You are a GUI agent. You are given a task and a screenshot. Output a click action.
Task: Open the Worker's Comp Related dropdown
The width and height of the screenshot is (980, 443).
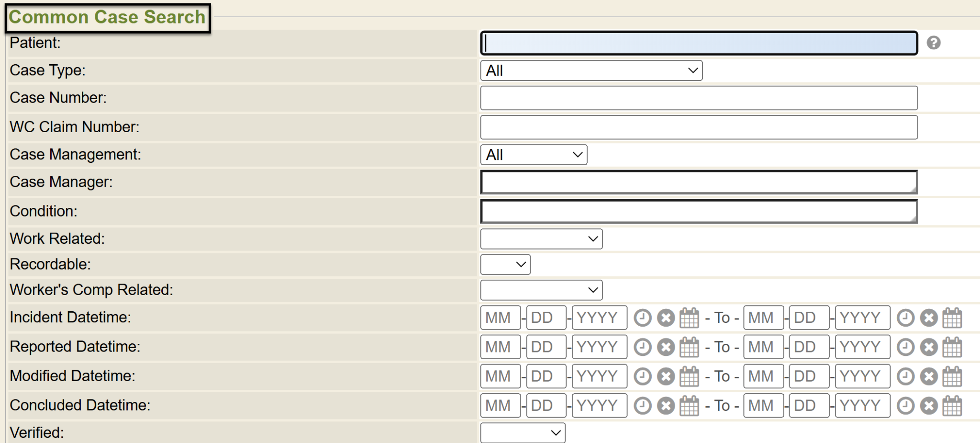[x=541, y=290]
